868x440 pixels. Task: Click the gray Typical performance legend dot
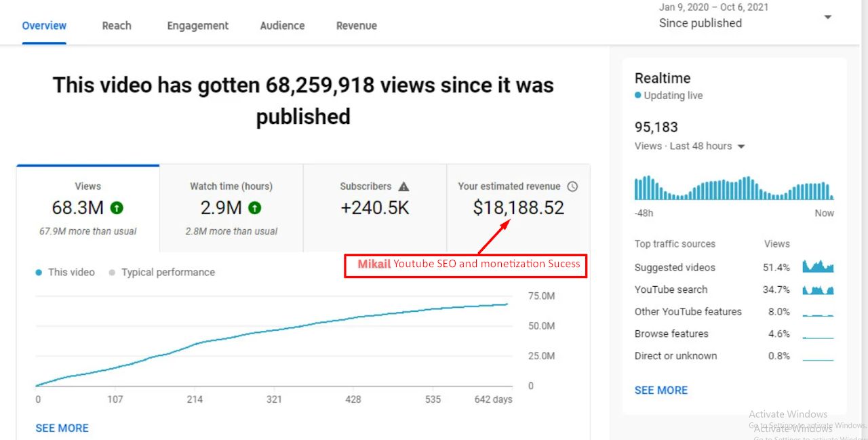click(112, 273)
